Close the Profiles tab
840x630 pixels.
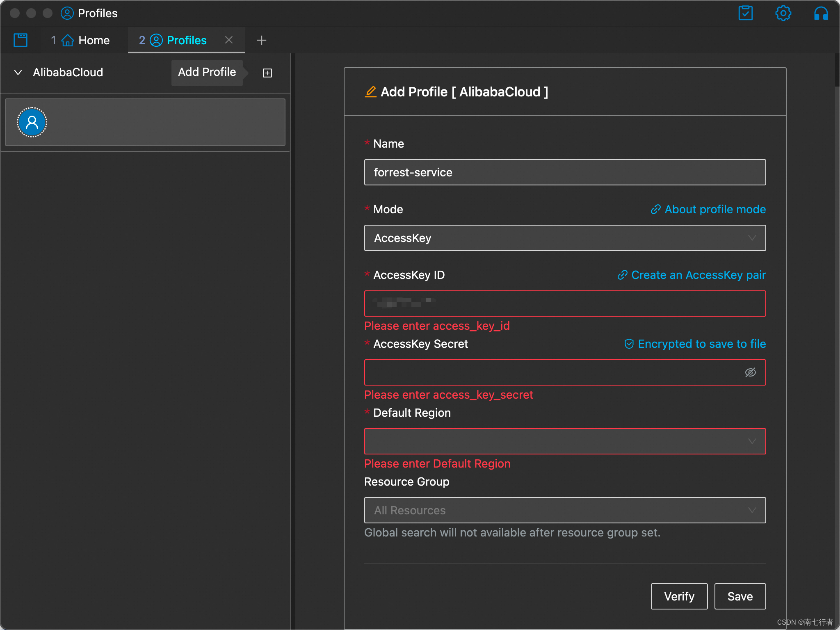(229, 40)
